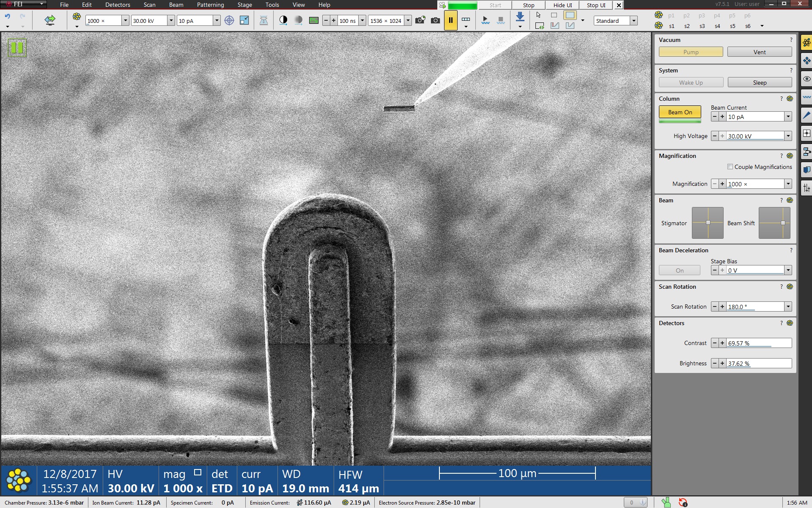This screenshot has height=508, width=812.
Task: Open the 1536 × 1024 resolution dropdown
Action: (408, 21)
